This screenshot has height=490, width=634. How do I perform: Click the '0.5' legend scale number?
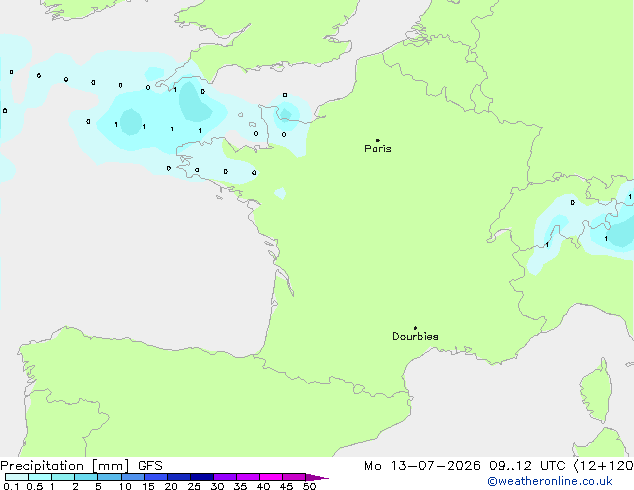coord(34,486)
